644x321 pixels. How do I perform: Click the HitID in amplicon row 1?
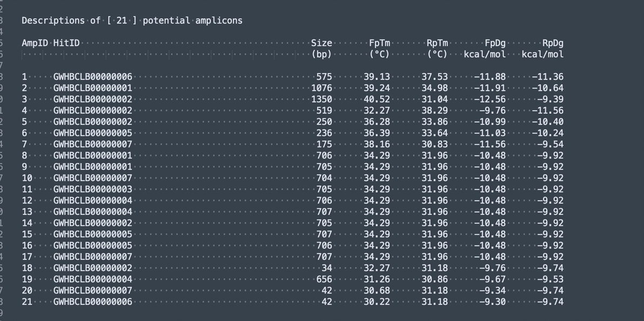click(x=92, y=77)
